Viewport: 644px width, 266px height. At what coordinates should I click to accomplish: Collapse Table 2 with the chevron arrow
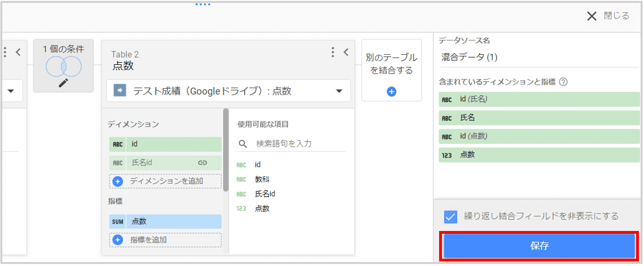(x=346, y=52)
